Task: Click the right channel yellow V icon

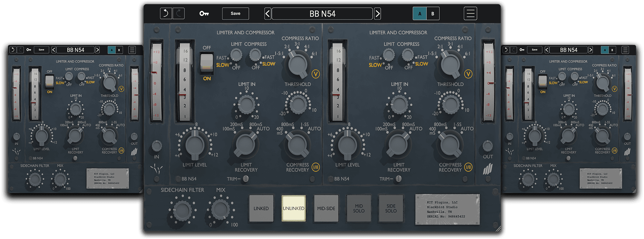Action: coord(468,74)
